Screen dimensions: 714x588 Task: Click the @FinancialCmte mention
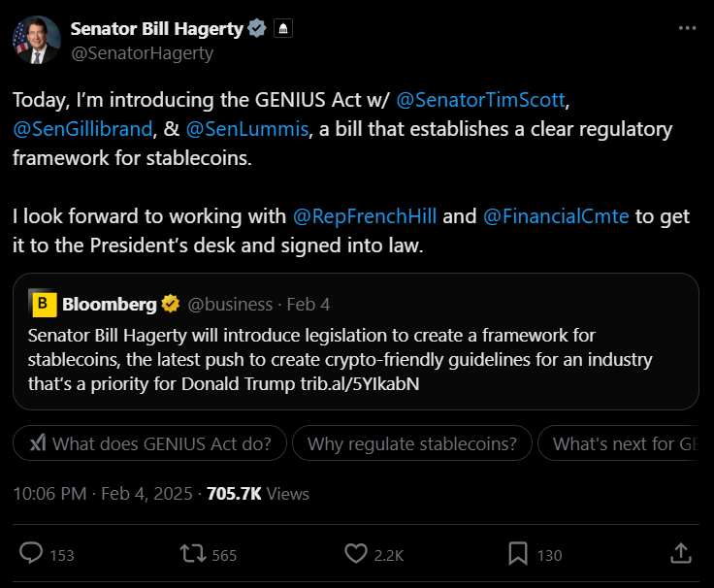point(556,215)
